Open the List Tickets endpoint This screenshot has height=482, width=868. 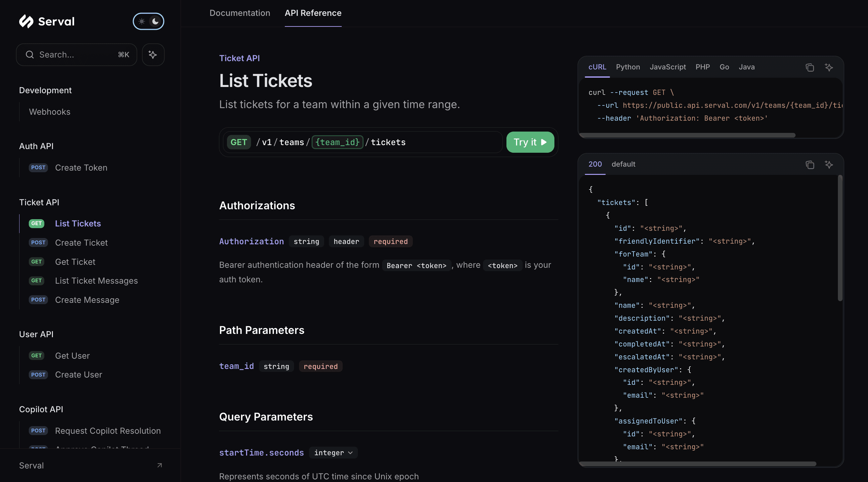tap(78, 224)
